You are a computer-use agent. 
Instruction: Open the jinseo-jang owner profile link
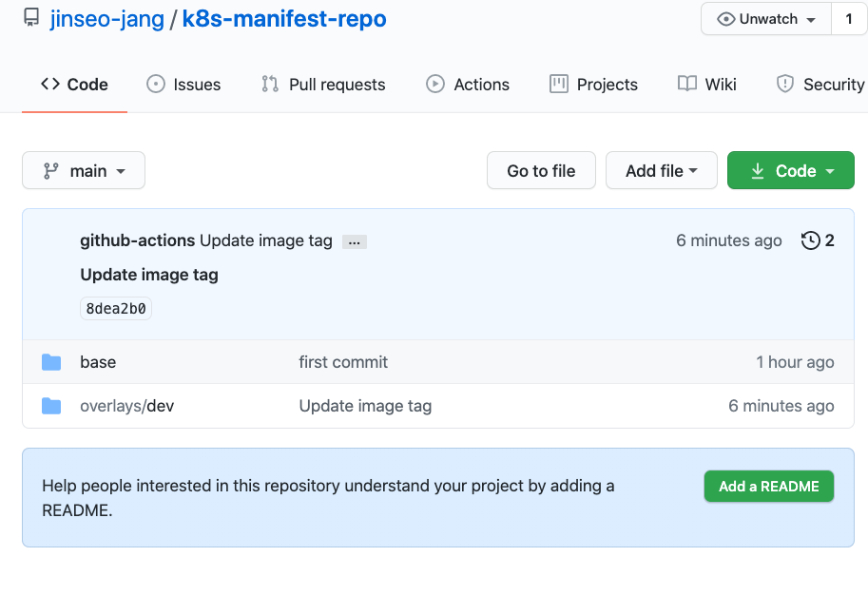[106, 19]
